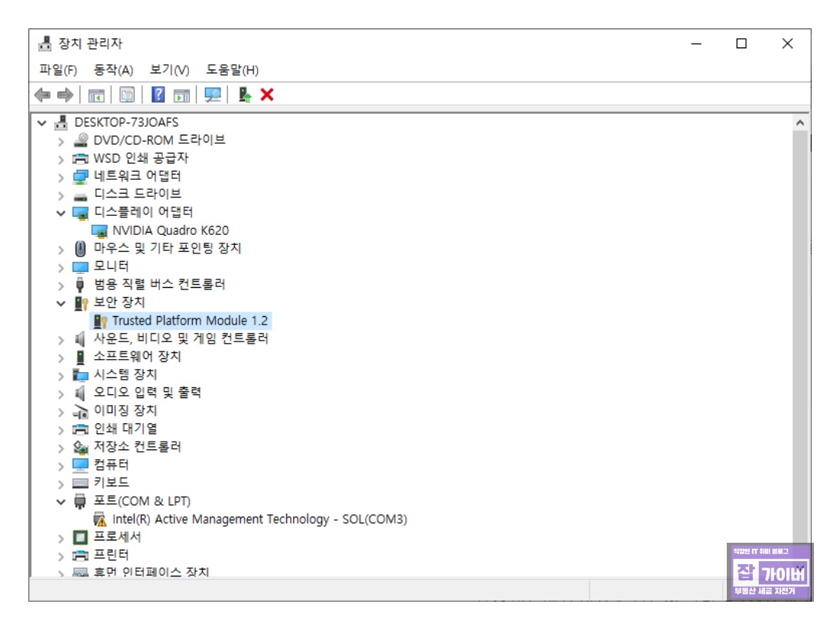840x630 pixels.
Task: Click the 네트워크 어댑터 network icon
Action: point(80,176)
